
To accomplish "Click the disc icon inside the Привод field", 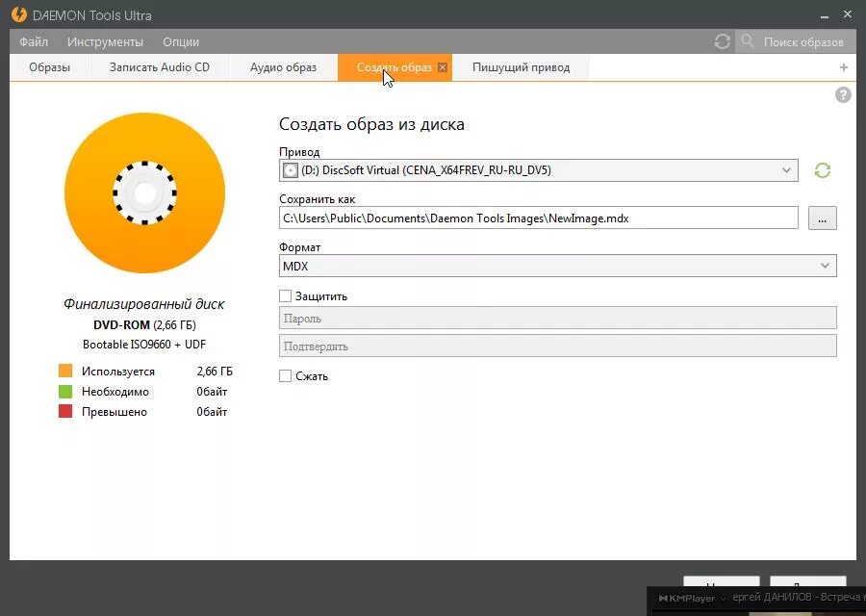I will click(x=290, y=170).
